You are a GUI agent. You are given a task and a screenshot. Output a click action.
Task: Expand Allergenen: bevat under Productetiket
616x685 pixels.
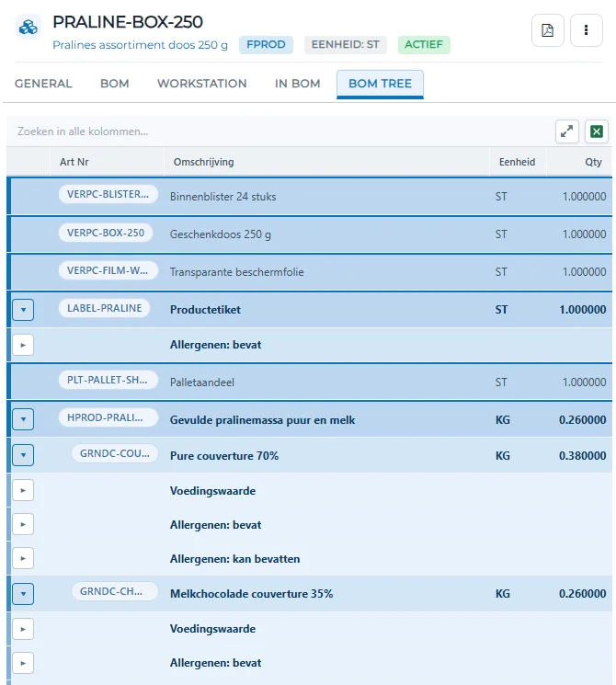23,345
